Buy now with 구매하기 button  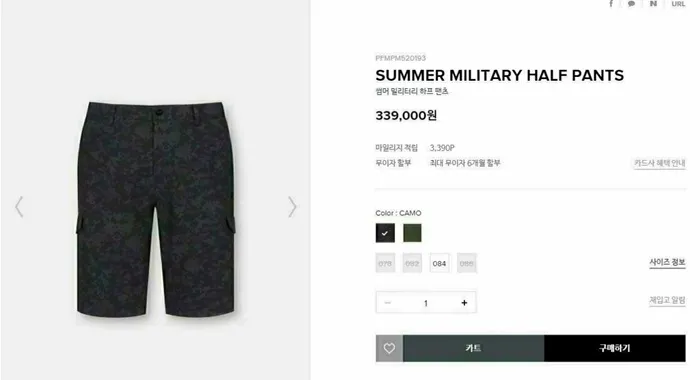click(x=615, y=348)
